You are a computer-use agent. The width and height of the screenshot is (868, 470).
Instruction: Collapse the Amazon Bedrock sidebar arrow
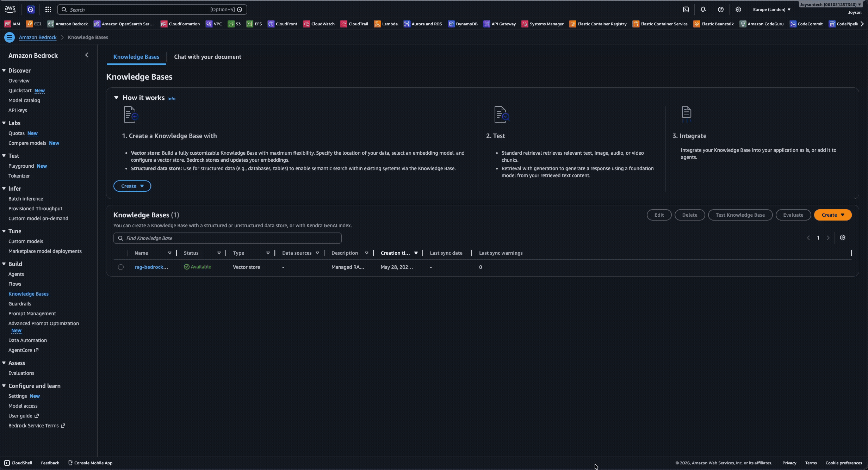pyautogui.click(x=87, y=55)
